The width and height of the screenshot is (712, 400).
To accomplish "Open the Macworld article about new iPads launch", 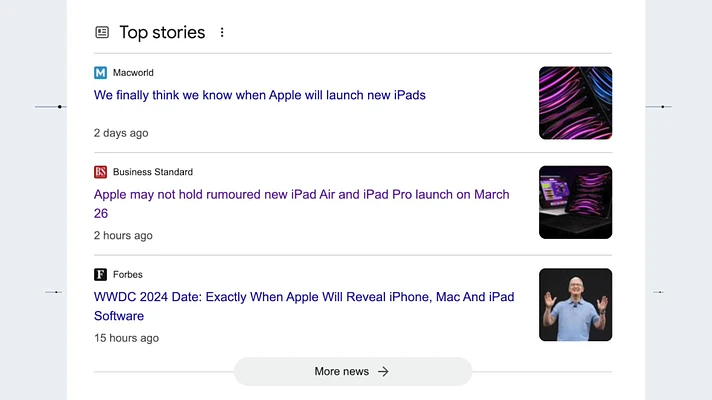I will tap(260, 95).
